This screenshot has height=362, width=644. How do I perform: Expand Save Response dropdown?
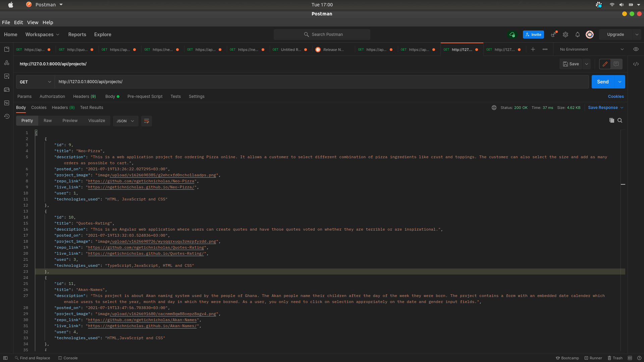[605, 108]
